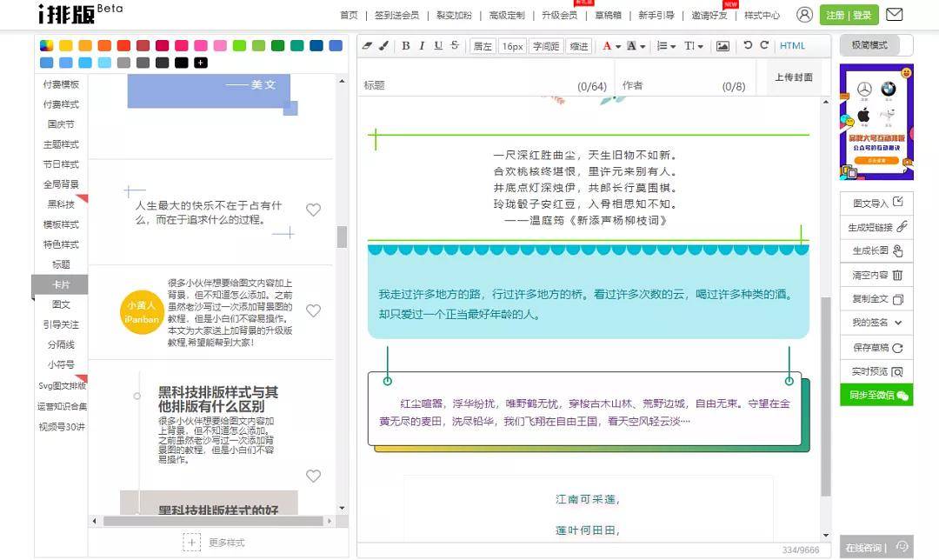Add a custom color with plus swatch
Screen dimensions: 939x560
[x=201, y=63]
